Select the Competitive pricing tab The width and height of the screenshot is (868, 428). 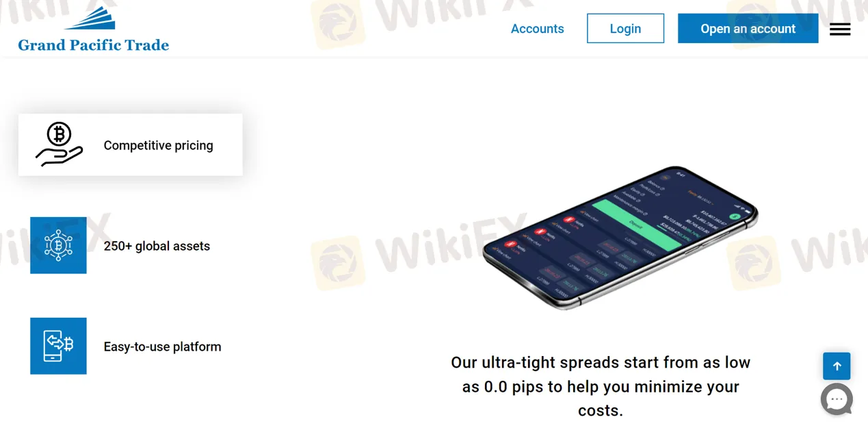[130, 144]
